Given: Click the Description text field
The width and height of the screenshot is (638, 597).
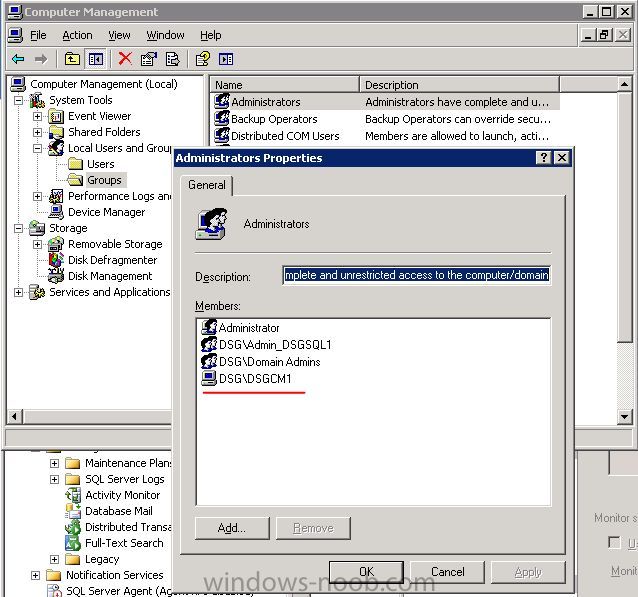Looking at the screenshot, I should 417,276.
